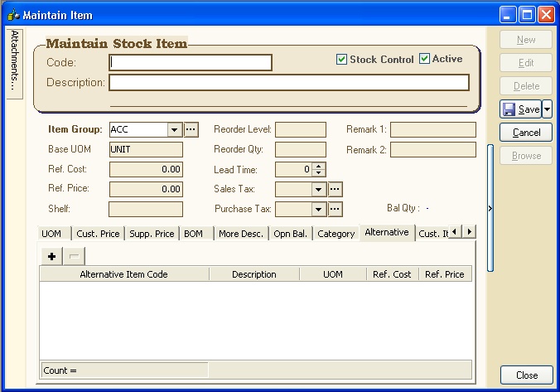This screenshot has height=392, width=560.
Task: Focus the Description input field
Action: [x=289, y=83]
